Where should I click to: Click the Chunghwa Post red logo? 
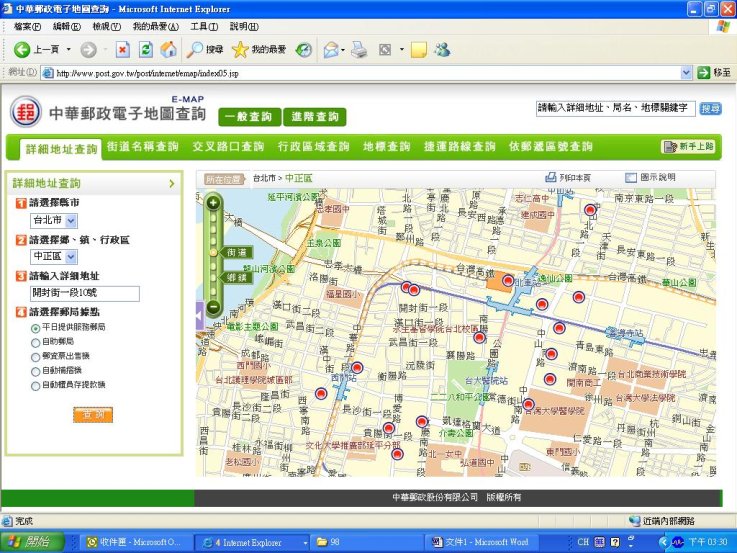click(x=25, y=112)
